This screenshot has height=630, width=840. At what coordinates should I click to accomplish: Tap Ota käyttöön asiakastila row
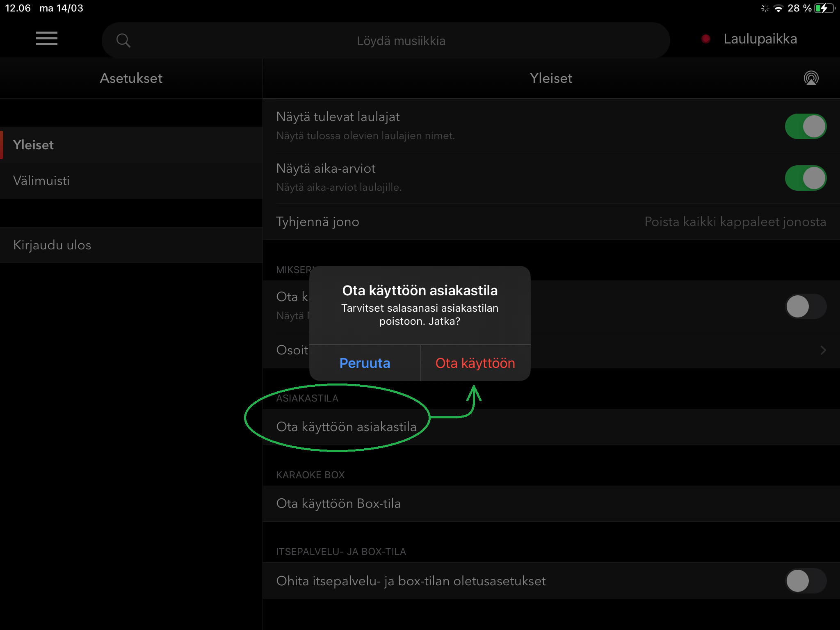[551, 427]
